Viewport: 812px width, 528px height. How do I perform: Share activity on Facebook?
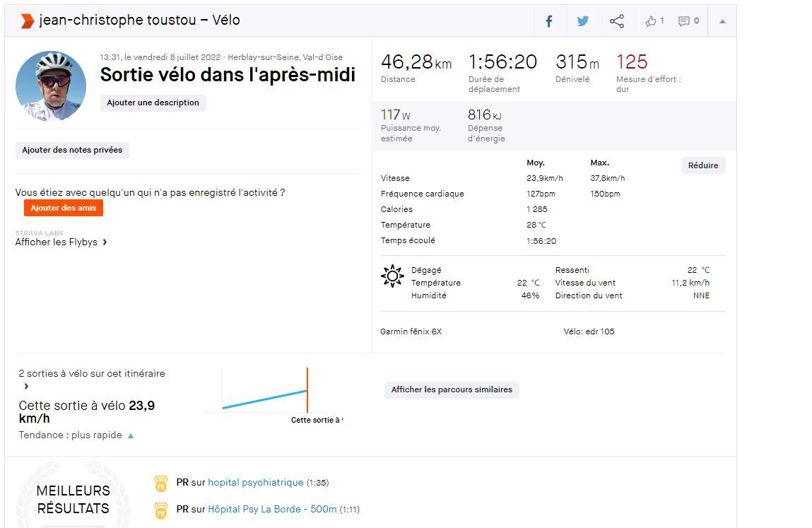[x=549, y=21]
